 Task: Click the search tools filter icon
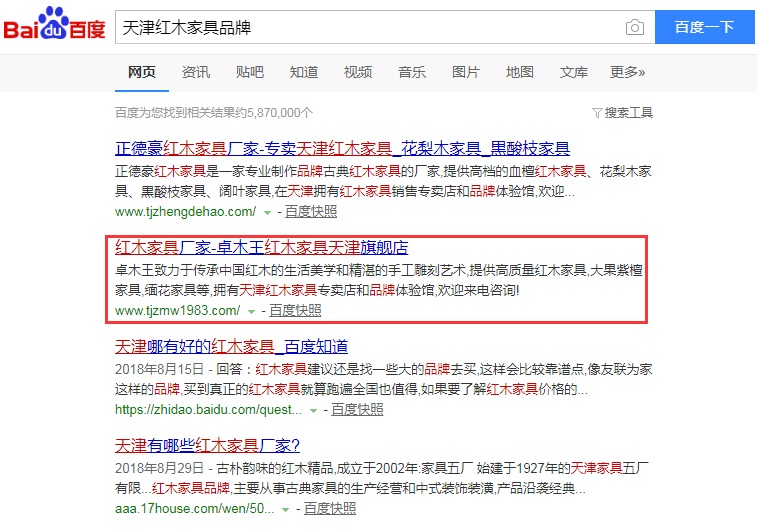[597, 113]
